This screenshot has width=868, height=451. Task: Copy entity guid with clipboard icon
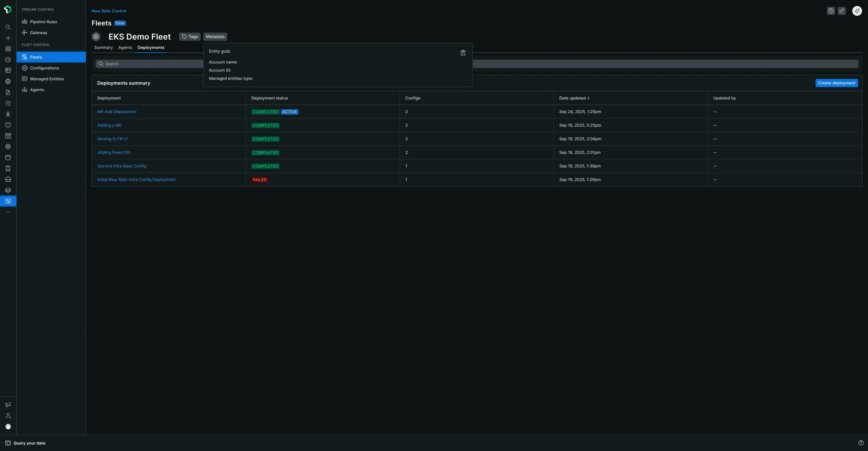pyautogui.click(x=463, y=53)
